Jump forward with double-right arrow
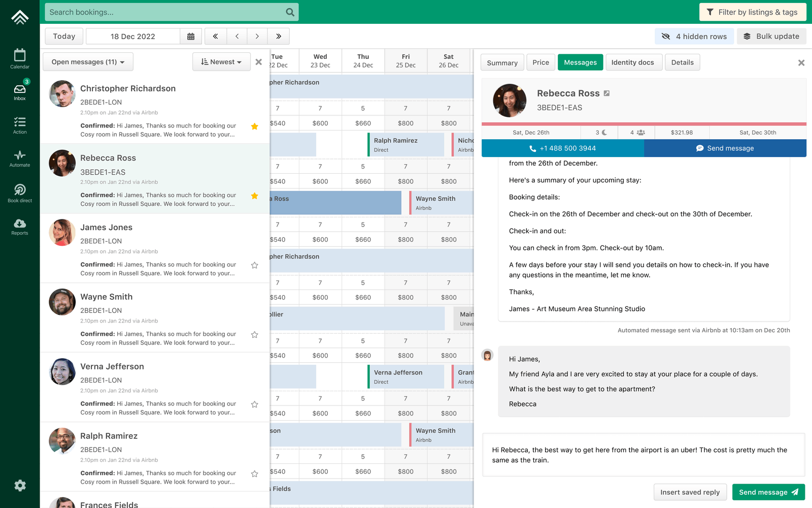The width and height of the screenshot is (812, 508). 279,37
